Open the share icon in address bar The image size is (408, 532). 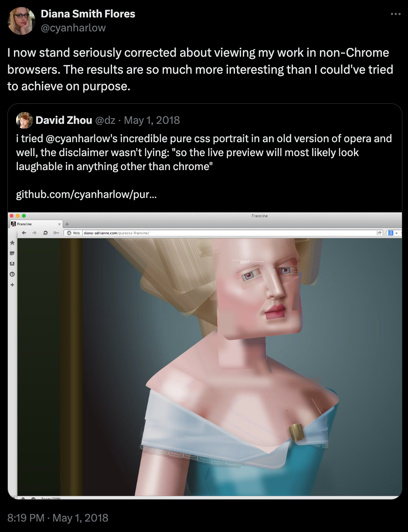(379, 233)
